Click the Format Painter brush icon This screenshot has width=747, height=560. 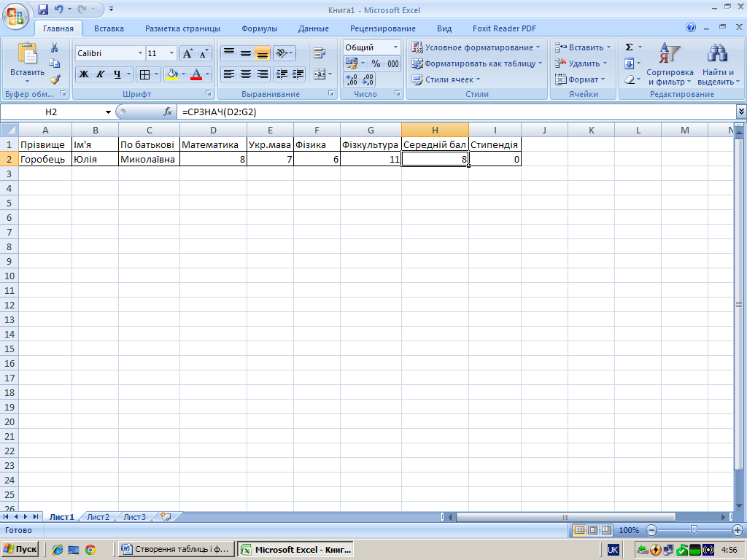pos(55,79)
